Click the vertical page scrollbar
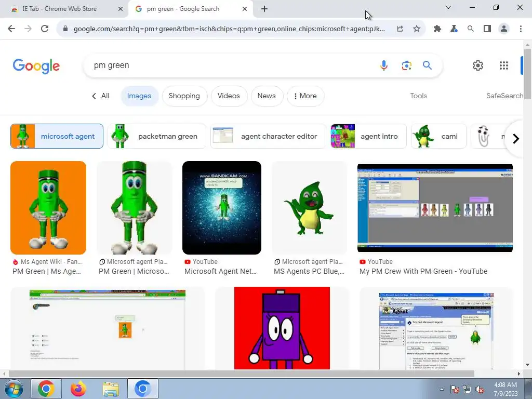The width and height of the screenshot is (532, 399). coord(527,74)
